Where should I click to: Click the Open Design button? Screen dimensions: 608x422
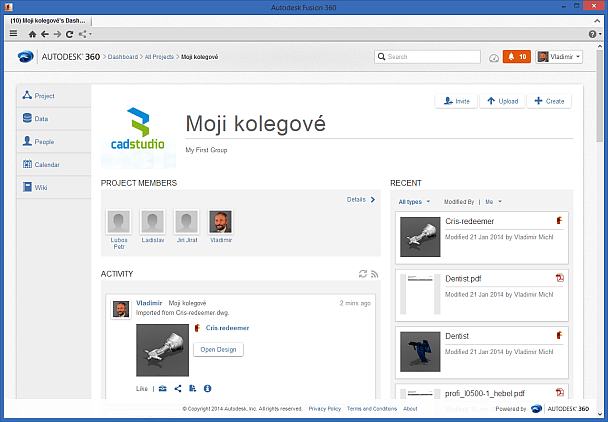pos(218,349)
